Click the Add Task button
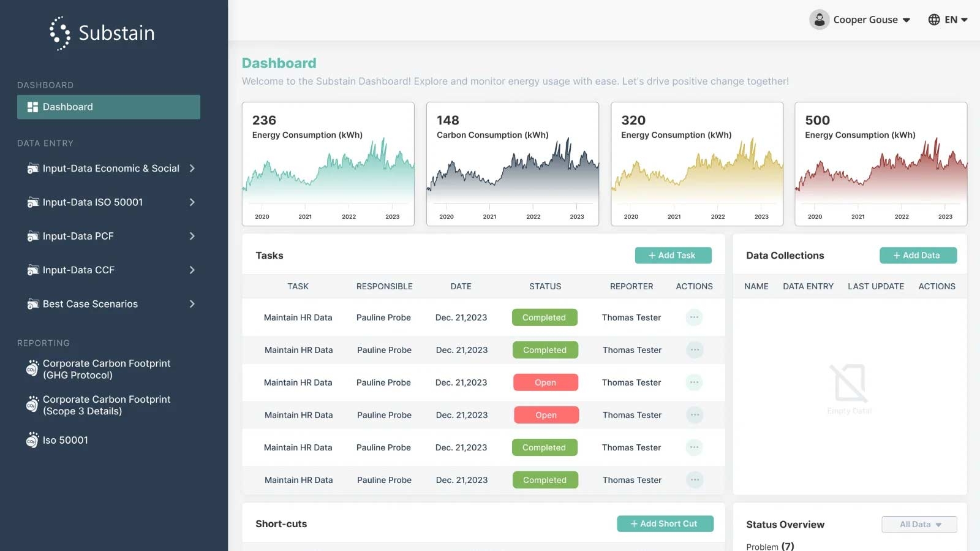The image size is (980, 551). coord(673,256)
